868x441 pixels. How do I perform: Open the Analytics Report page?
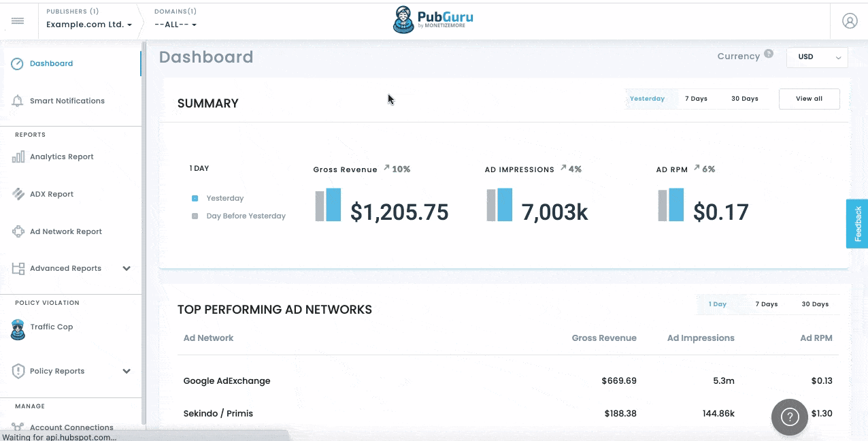62,157
